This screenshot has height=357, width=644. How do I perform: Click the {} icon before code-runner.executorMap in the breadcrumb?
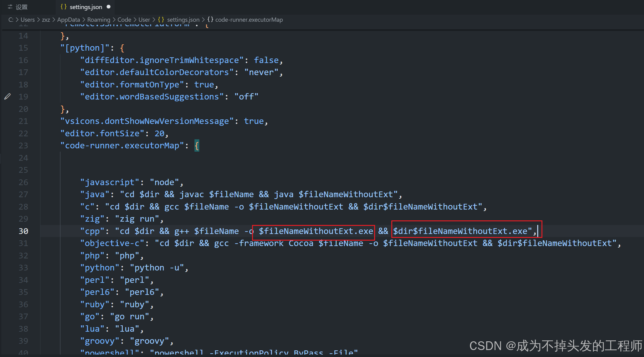tap(210, 20)
